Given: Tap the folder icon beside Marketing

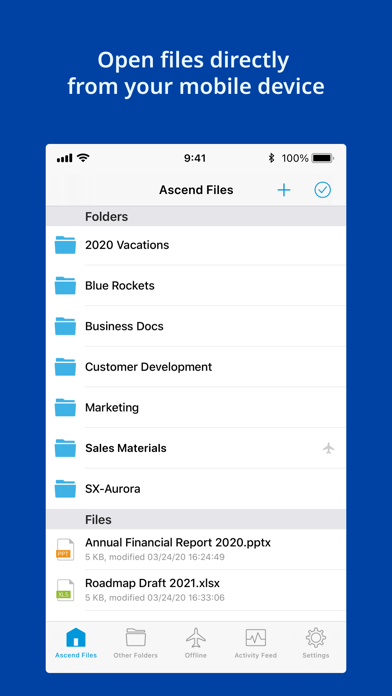Looking at the screenshot, I should pos(65,407).
